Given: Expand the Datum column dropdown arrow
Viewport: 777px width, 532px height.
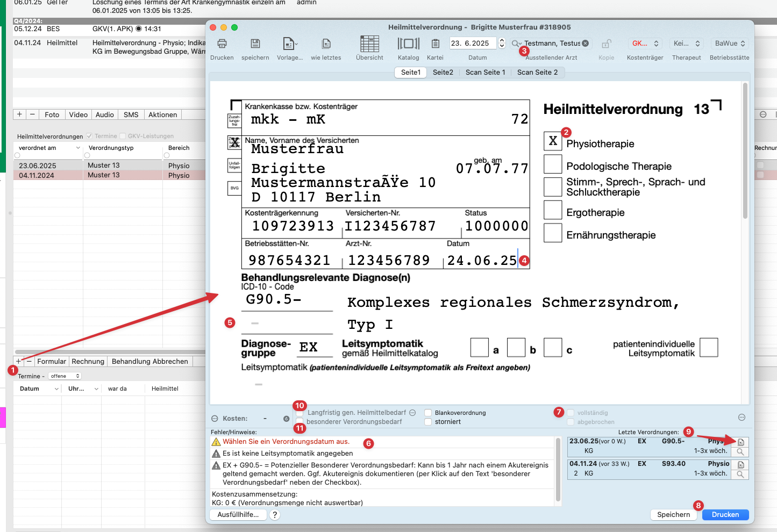Looking at the screenshot, I should 56,389.
